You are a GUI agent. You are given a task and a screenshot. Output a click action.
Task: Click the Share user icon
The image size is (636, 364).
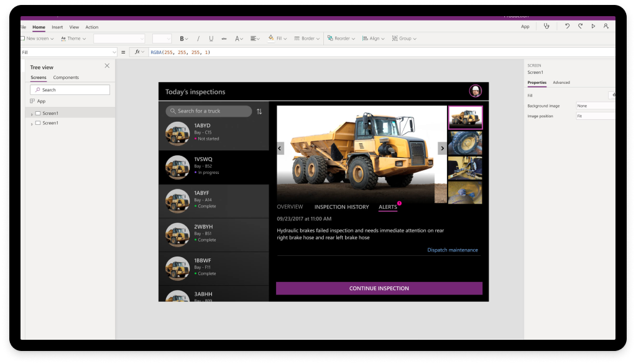pyautogui.click(x=606, y=26)
